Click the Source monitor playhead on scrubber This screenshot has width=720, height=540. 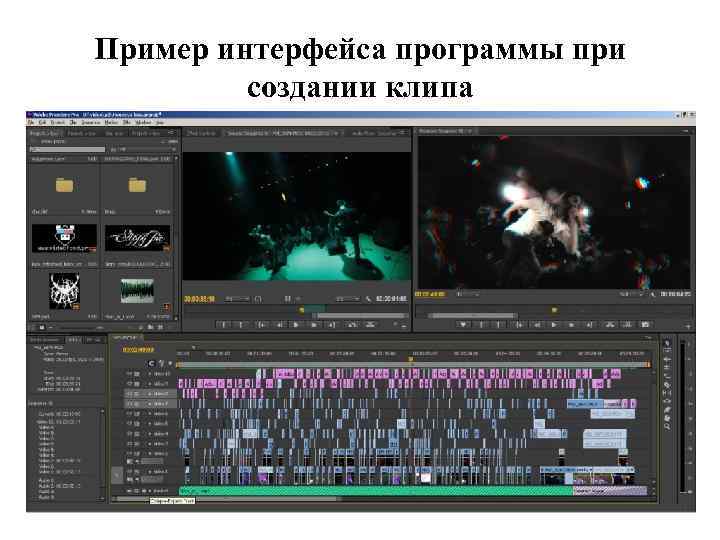tap(302, 310)
